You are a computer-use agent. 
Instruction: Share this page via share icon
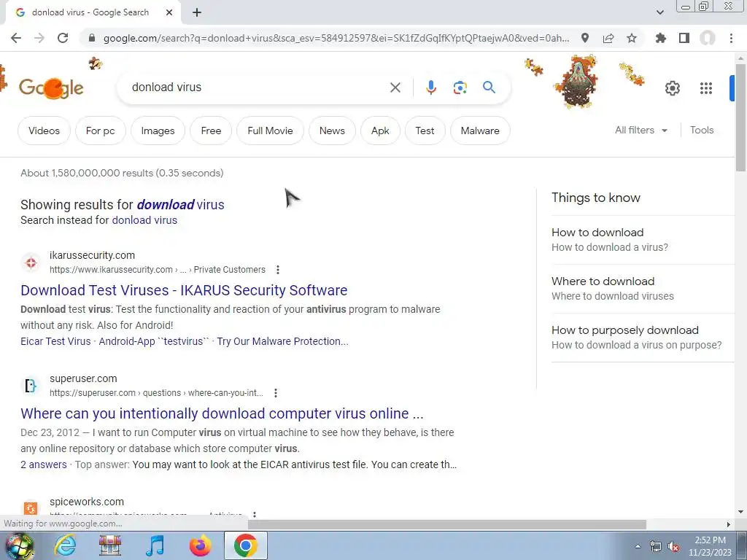(608, 38)
